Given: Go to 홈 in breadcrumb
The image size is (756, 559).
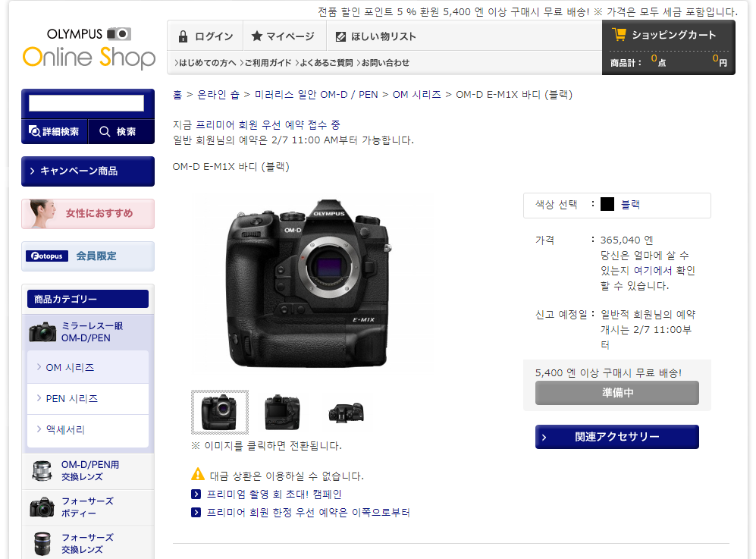Looking at the screenshot, I should point(177,95).
